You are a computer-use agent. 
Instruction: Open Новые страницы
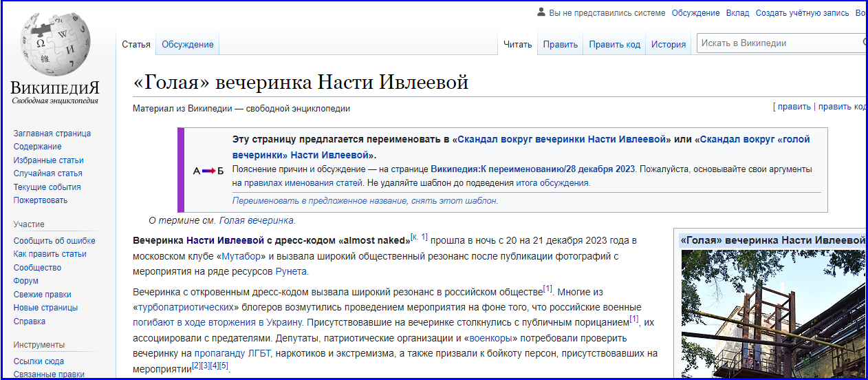tap(45, 308)
